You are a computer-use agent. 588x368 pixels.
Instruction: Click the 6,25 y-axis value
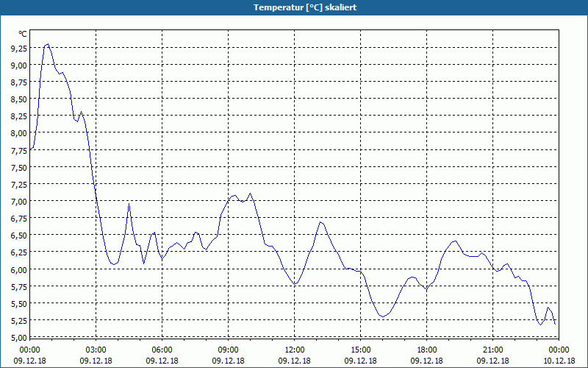point(19,252)
